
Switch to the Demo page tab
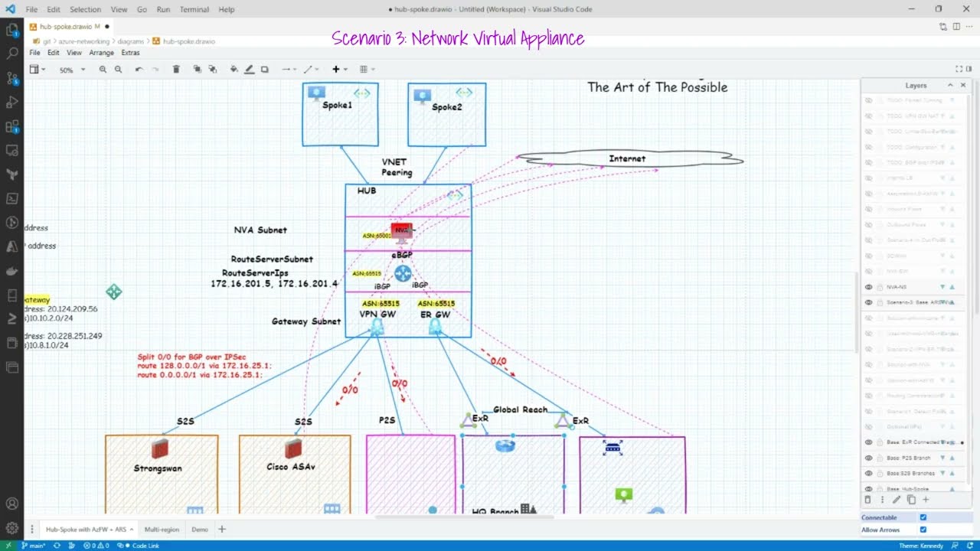[x=200, y=530]
